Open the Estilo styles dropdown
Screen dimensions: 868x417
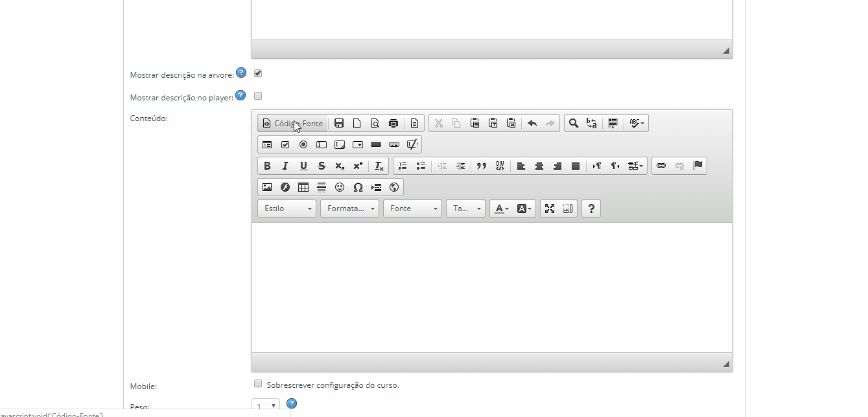click(x=287, y=208)
